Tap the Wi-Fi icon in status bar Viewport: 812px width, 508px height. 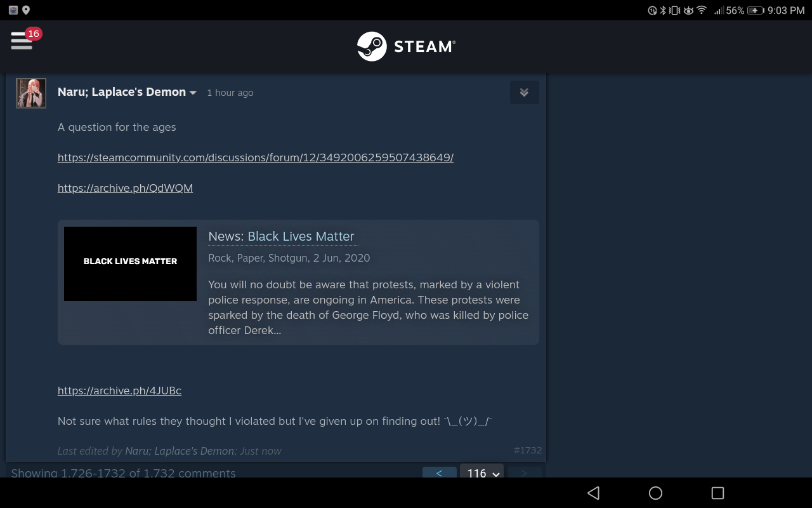[x=702, y=10]
